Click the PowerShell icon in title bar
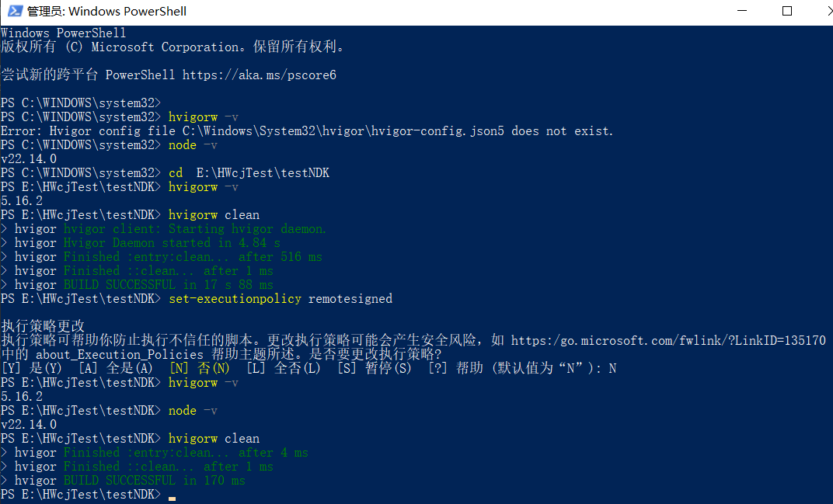The image size is (833, 504). [x=16, y=11]
